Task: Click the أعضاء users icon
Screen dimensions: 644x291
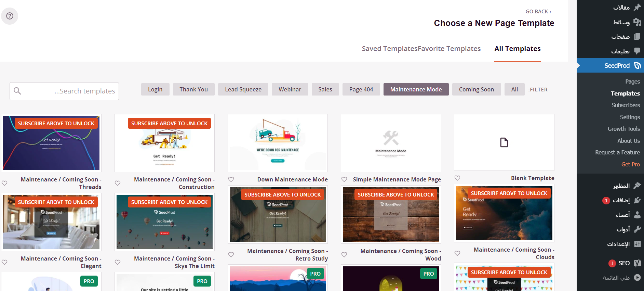Action: 638,215
